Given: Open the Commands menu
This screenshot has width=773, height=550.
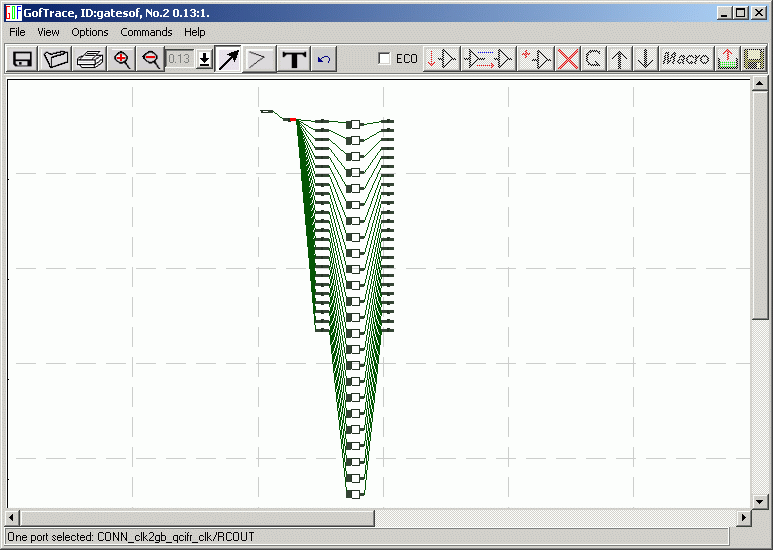Looking at the screenshot, I should click(146, 32).
